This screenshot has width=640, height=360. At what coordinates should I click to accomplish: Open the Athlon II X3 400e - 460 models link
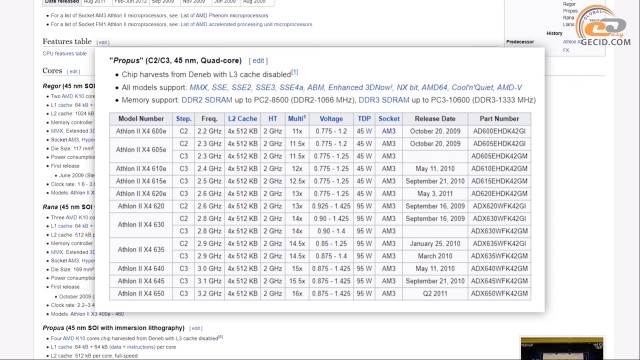click(x=97, y=314)
